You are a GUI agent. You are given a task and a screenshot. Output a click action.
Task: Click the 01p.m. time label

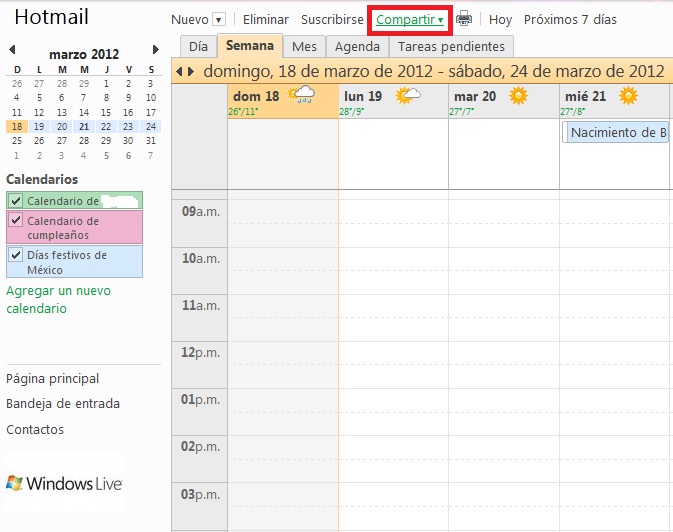pyautogui.click(x=200, y=400)
